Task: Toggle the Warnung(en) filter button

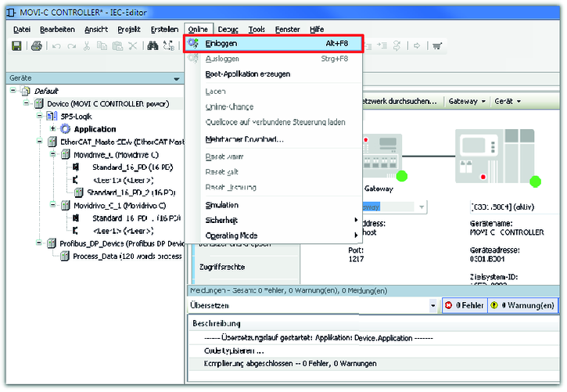Action: pos(524,305)
